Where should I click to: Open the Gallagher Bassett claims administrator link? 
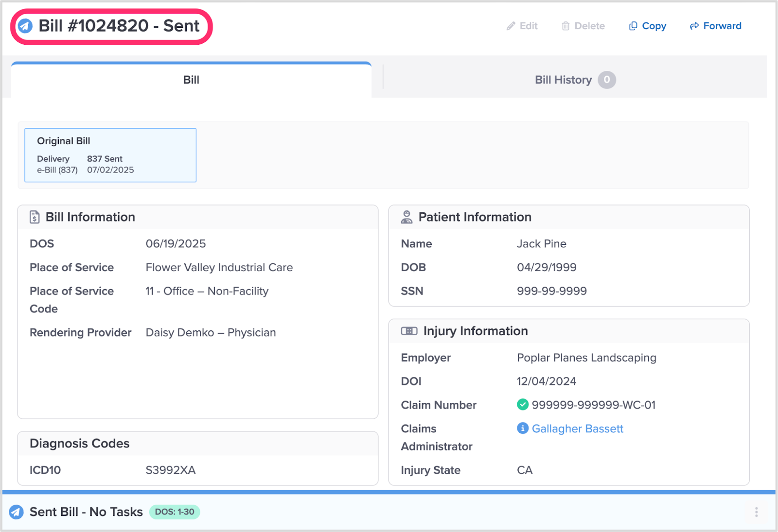[577, 429]
